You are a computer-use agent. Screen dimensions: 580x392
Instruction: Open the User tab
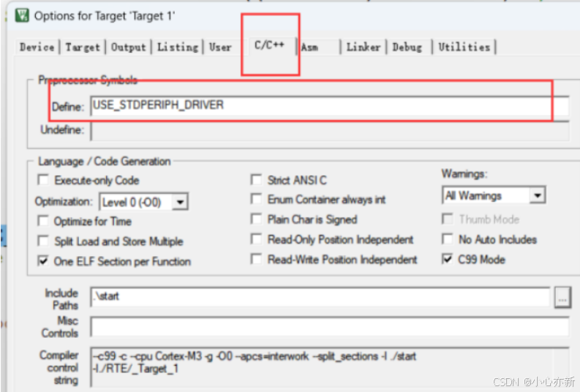pyautogui.click(x=220, y=48)
